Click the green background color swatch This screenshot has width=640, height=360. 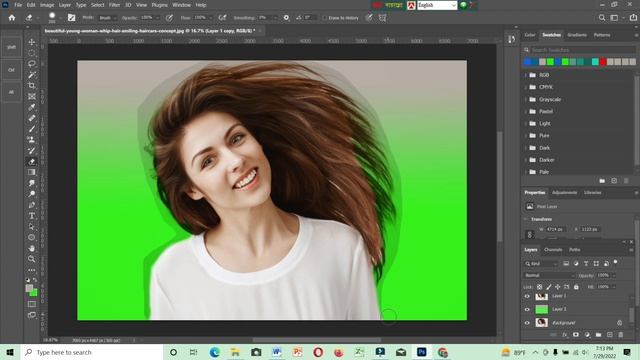(34, 293)
